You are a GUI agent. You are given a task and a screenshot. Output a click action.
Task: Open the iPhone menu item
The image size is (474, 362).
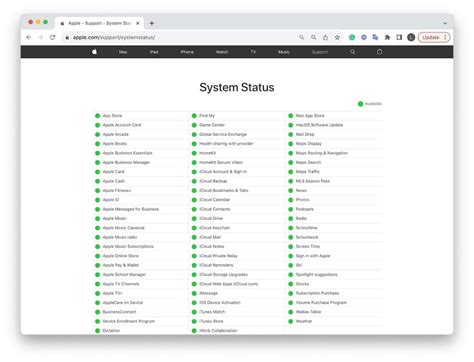coord(187,52)
